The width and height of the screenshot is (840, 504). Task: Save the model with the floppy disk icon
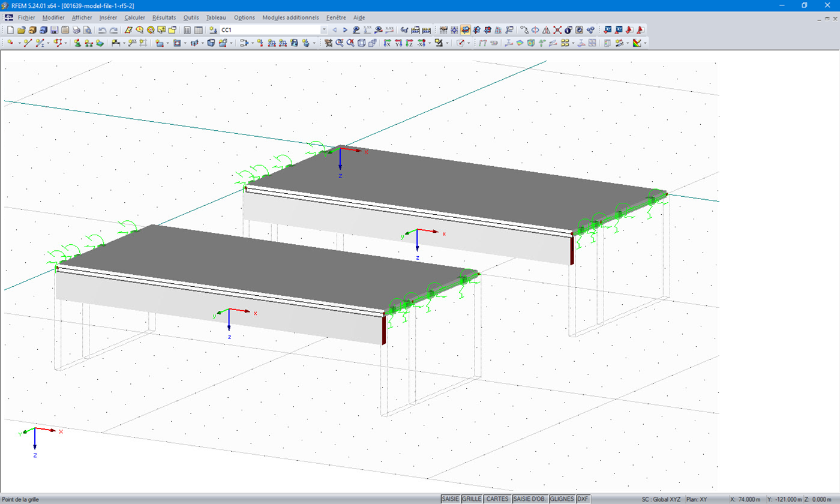click(x=54, y=29)
